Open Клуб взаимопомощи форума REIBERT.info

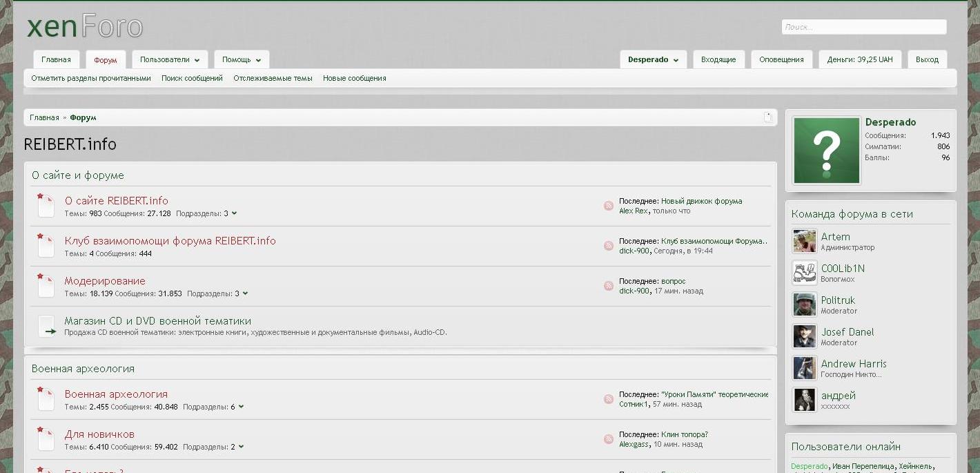170,241
